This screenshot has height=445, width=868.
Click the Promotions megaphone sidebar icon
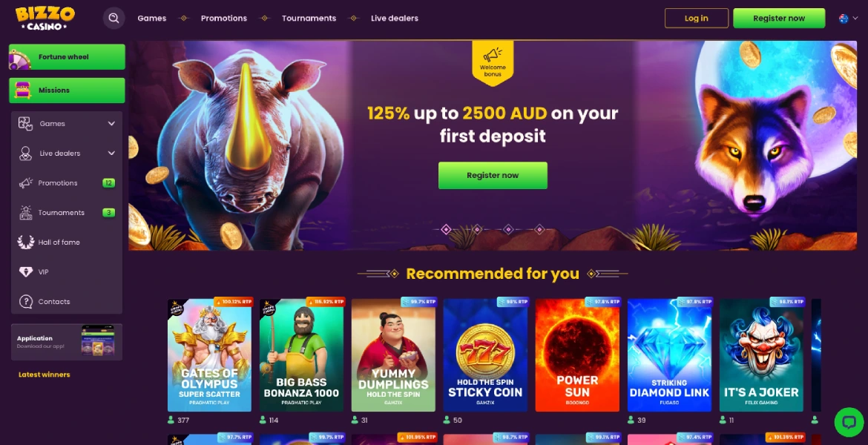(25, 182)
